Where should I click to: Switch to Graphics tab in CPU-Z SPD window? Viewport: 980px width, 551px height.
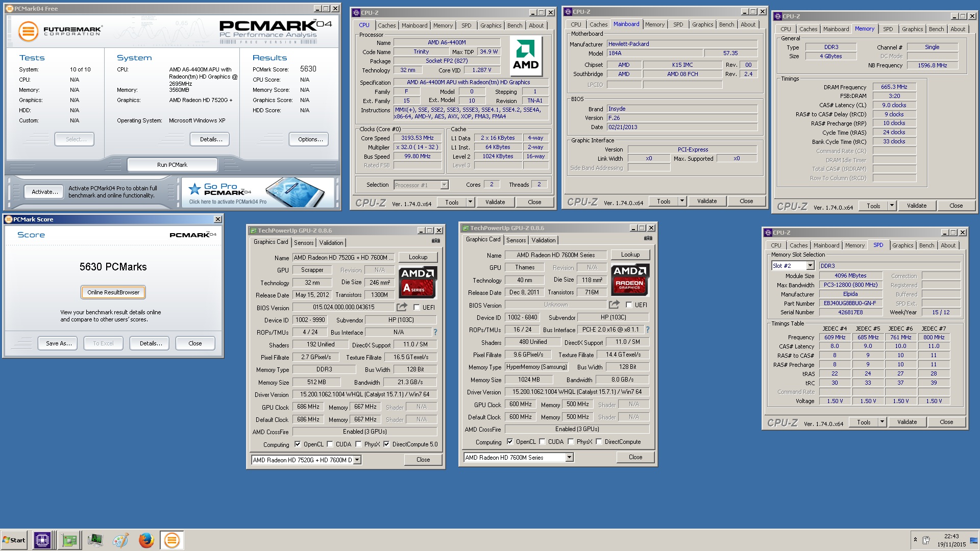(902, 245)
